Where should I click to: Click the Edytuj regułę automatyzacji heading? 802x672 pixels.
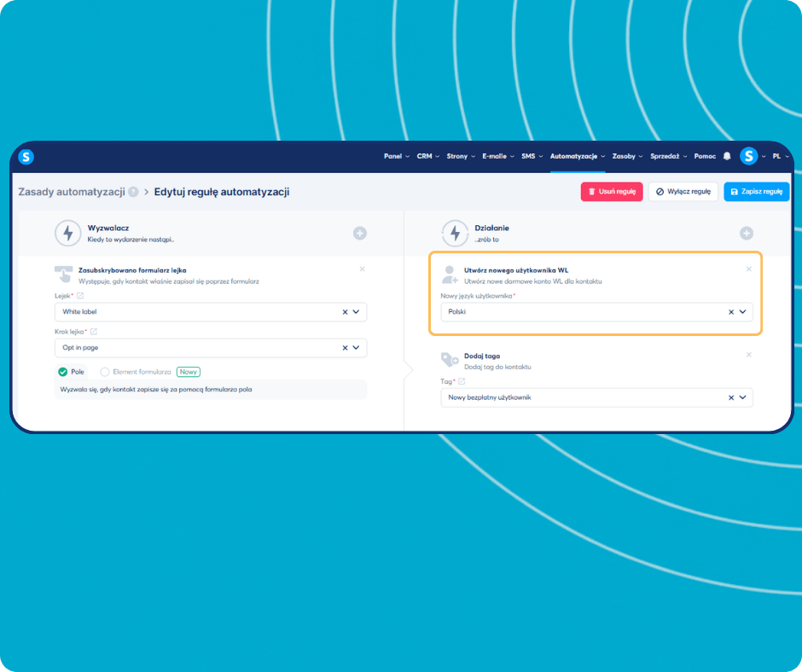pos(222,192)
